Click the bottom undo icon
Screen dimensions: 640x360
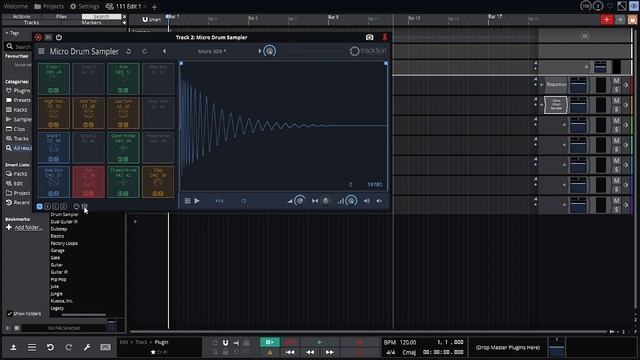[50, 347]
